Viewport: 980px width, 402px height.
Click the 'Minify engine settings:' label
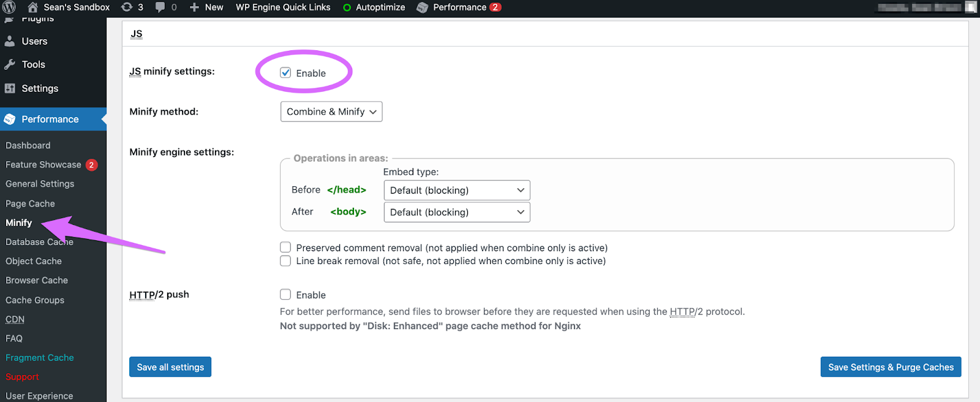click(x=182, y=152)
